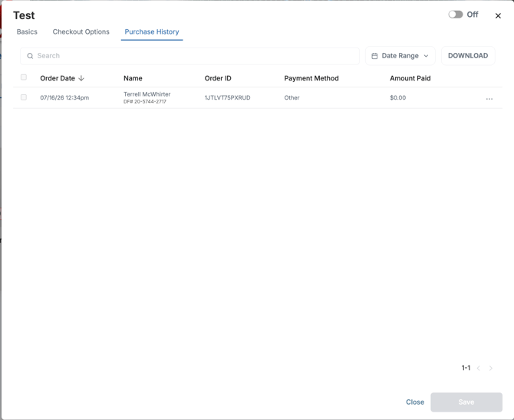Image resolution: width=514 pixels, height=420 pixels.
Task: Sort by Order Date column
Action: (58, 78)
